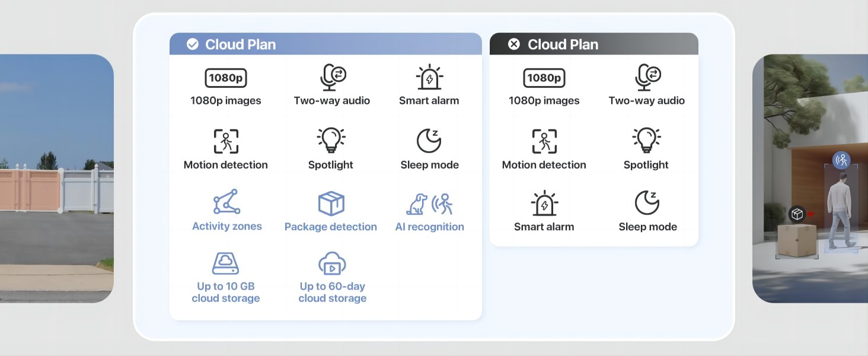Click the person detection badge above the walking man

coord(841,160)
